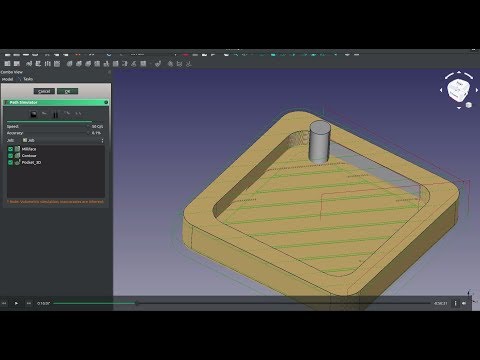Image resolution: width=480 pixels, height=360 pixels.
Task: Click the video seek bar track
Action: (x=242, y=303)
